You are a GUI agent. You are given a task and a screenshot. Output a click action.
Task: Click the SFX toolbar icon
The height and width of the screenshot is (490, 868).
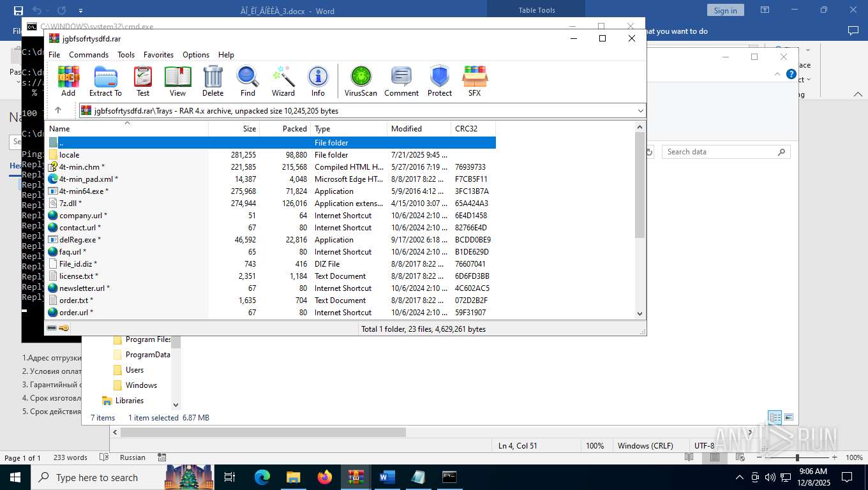[x=474, y=81]
